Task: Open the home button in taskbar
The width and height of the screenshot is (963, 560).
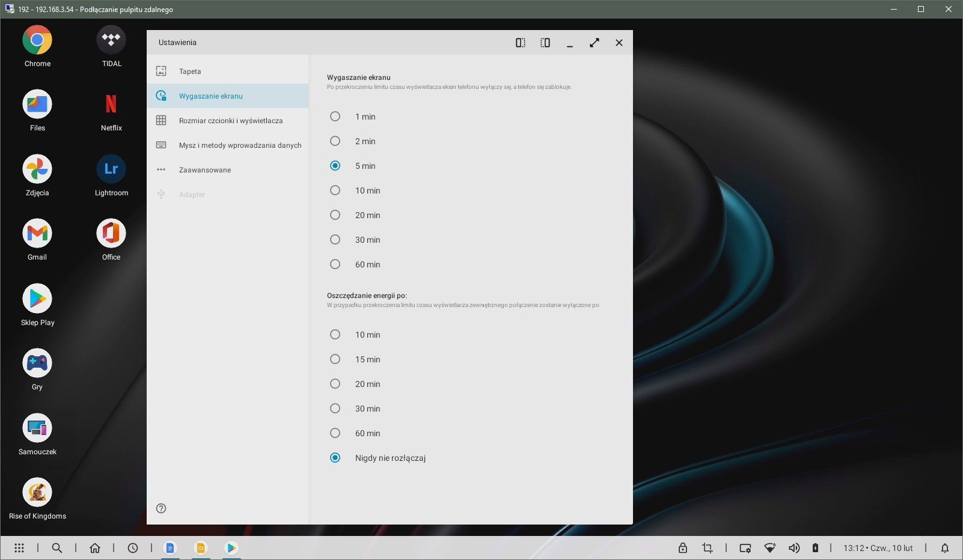Action: [x=95, y=548]
